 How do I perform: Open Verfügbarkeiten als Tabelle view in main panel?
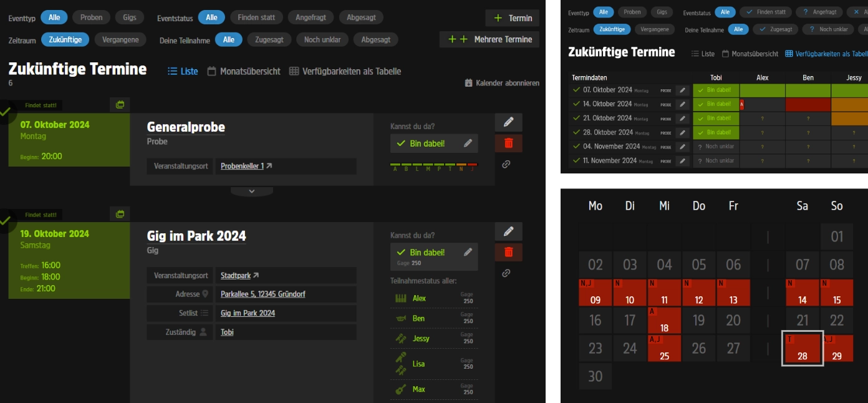tap(345, 72)
